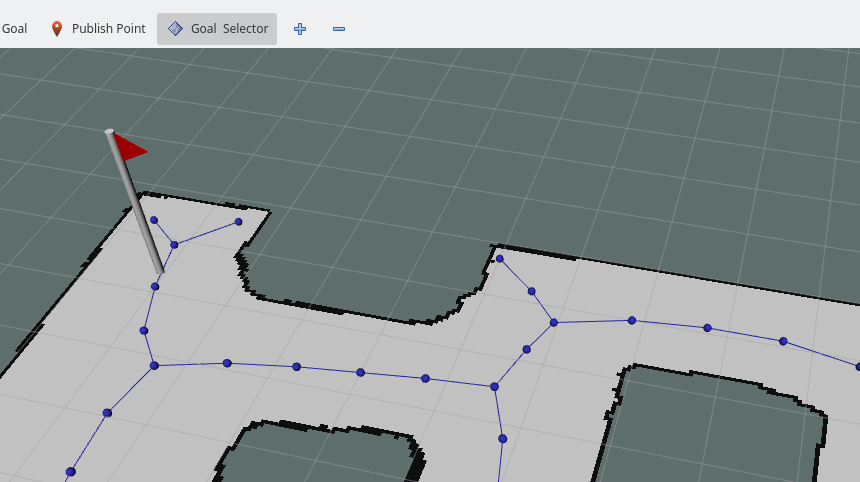Viewport: 860px width, 482px height.
Task: Select the junction node at the horizontal path's right end
Action: [x=494, y=386]
